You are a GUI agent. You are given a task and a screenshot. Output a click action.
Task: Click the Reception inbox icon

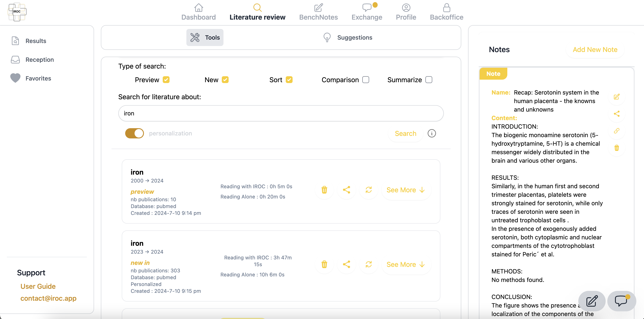pyautogui.click(x=15, y=59)
